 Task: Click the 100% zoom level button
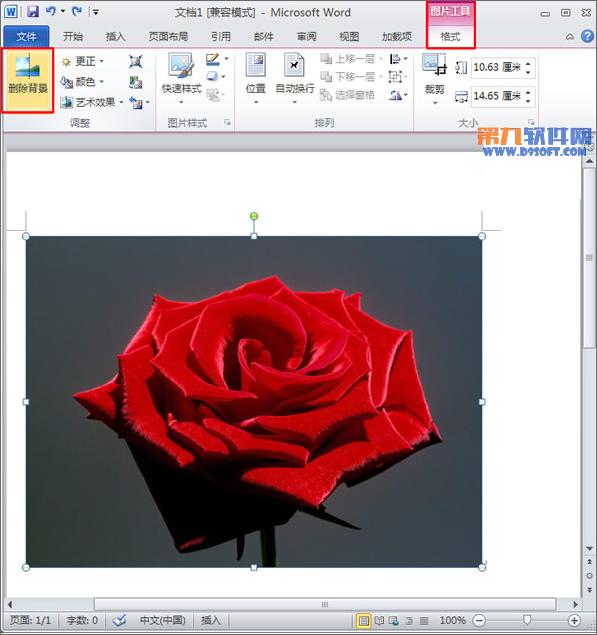click(x=453, y=620)
